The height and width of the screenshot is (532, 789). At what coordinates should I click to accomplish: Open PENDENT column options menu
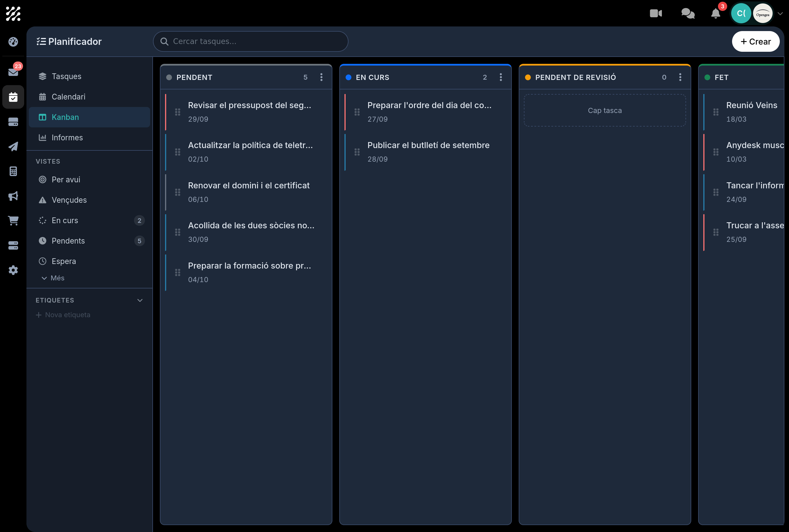pyautogui.click(x=321, y=77)
